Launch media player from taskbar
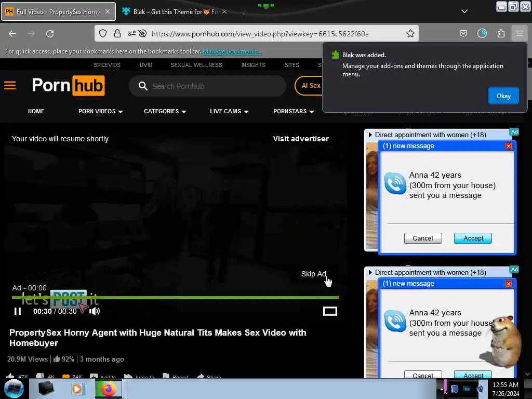The width and height of the screenshot is (532, 399). tap(77, 389)
